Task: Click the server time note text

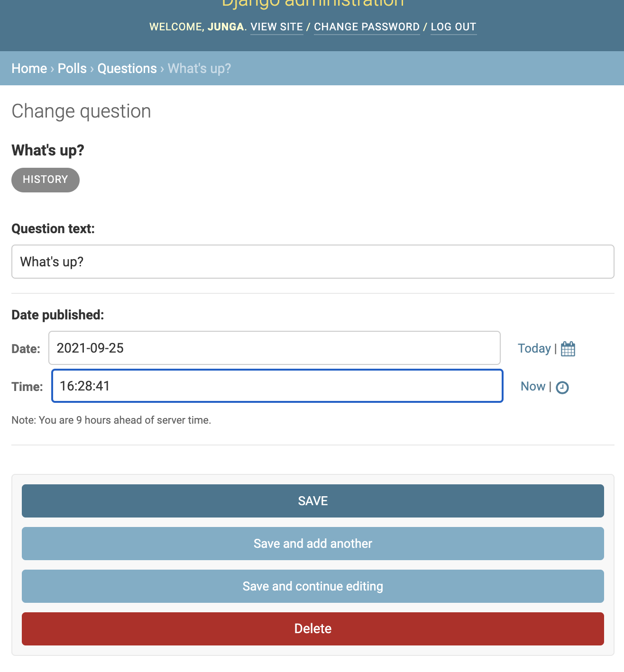Action: pos(111,420)
